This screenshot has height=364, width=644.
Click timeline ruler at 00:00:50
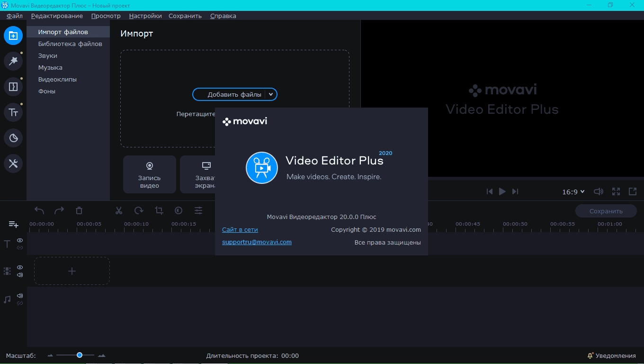coord(515,224)
